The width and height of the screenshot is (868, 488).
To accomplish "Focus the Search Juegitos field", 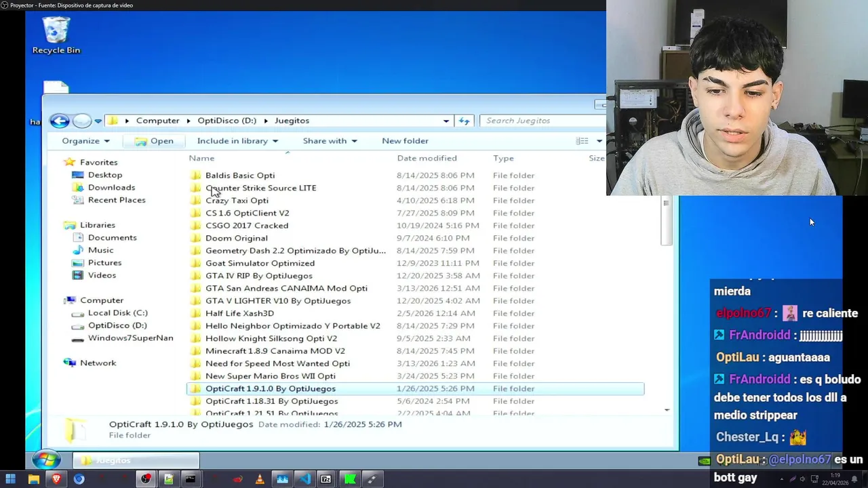I will click(542, 121).
